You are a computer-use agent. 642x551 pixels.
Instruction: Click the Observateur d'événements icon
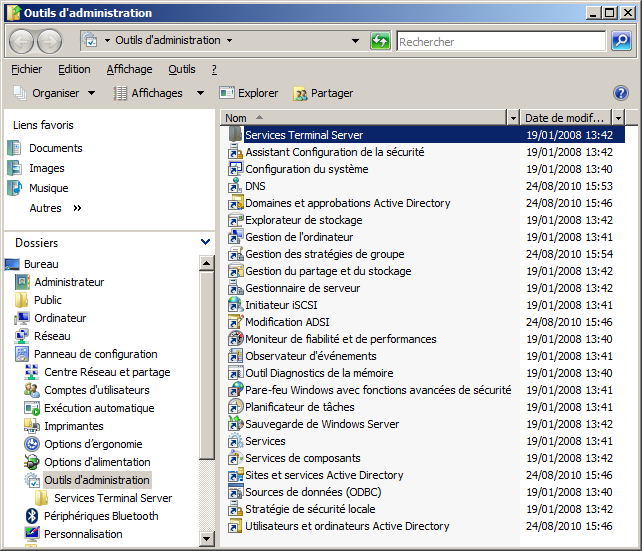click(x=235, y=356)
